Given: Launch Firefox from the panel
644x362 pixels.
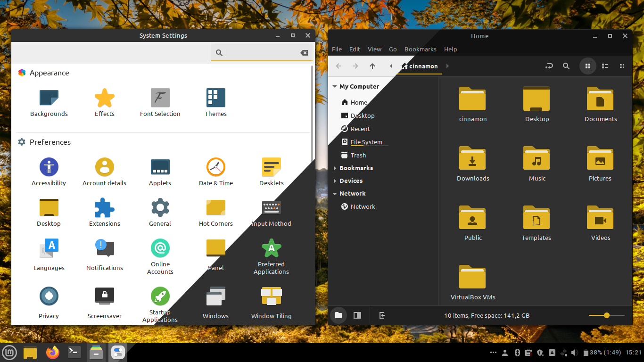Looking at the screenshot, I should 53,352.
